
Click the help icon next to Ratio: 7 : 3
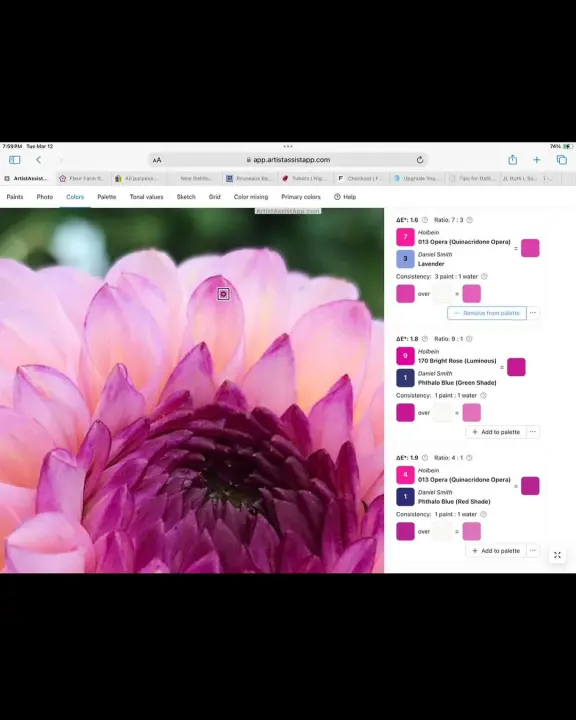coord(469,220)
